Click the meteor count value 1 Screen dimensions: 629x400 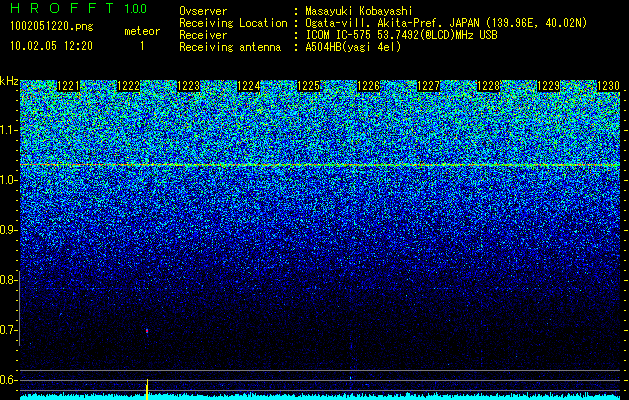tap(142, 46)
